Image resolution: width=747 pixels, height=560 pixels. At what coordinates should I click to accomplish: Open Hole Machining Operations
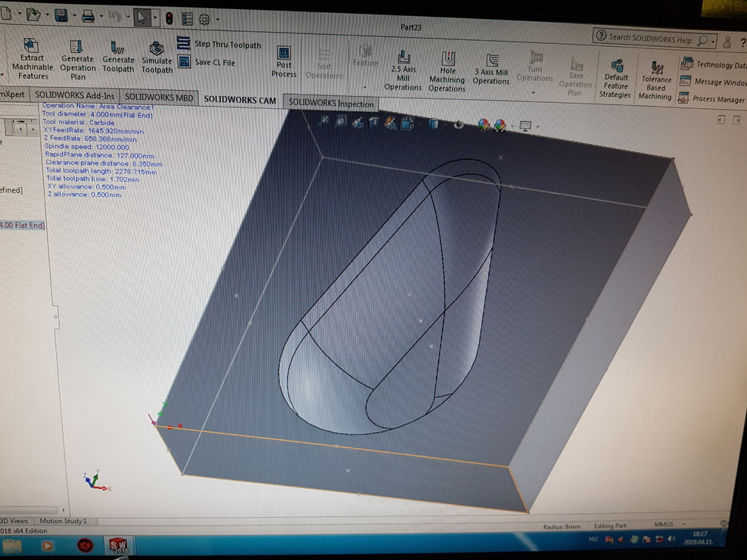(447, 71)
